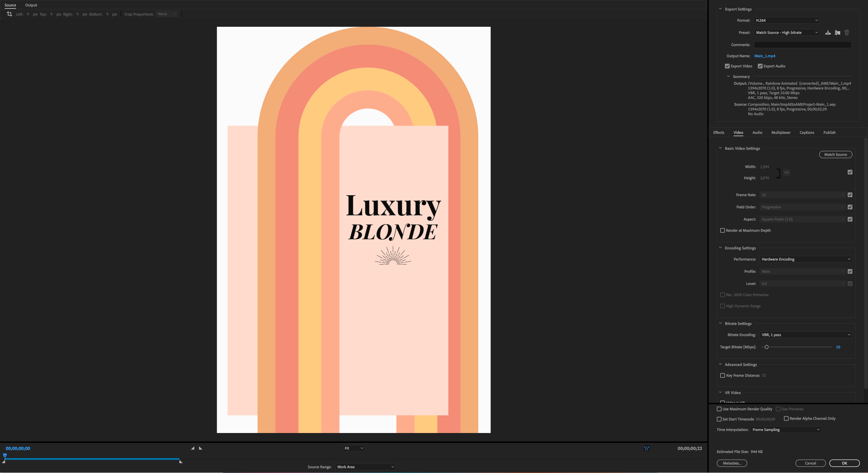Open the Captions tab
This screenshot has width=868, height=473.
point(807,132)
